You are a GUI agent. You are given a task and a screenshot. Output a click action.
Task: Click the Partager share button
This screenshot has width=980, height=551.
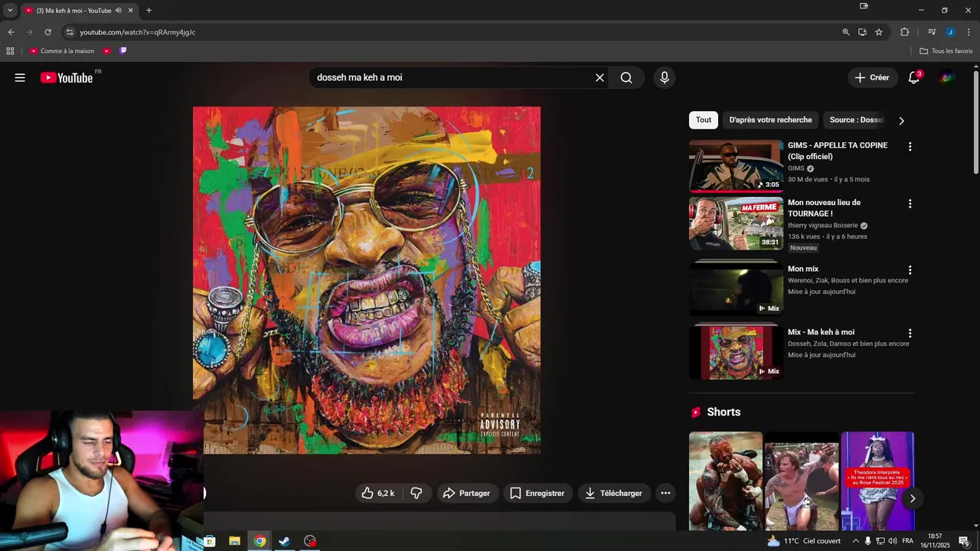click(468, 494)
